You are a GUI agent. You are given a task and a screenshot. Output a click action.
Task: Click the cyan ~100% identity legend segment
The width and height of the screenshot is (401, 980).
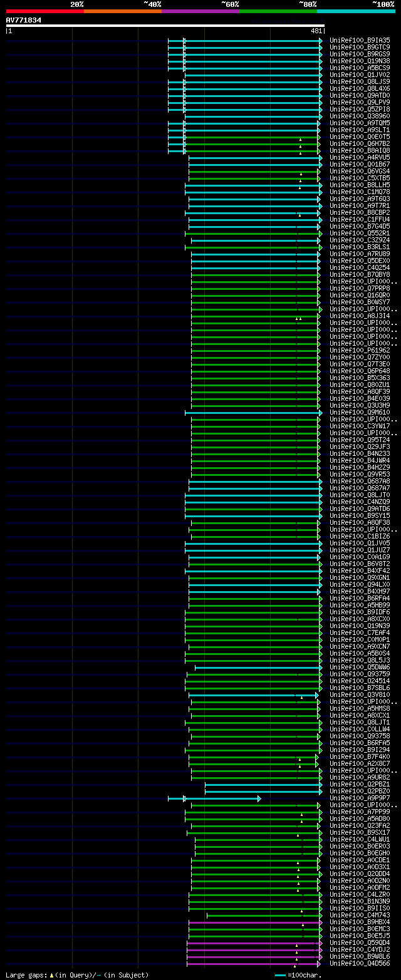pos(356,11)
